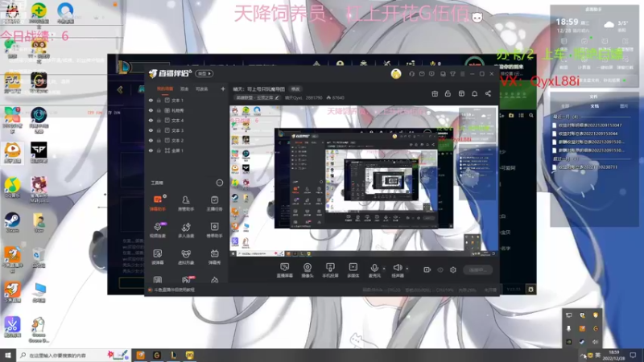
Task: Open the 房管助手 tool
Action: click(x=186, y=203)
